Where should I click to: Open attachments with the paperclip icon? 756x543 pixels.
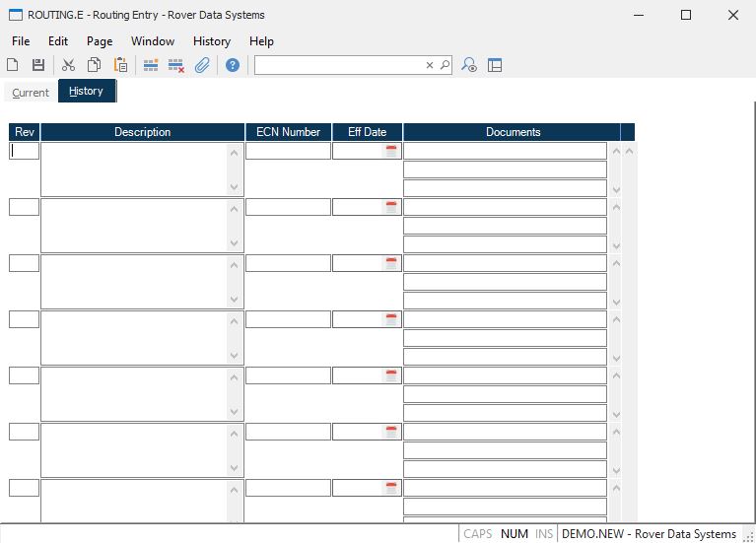[x=202, y=65]
